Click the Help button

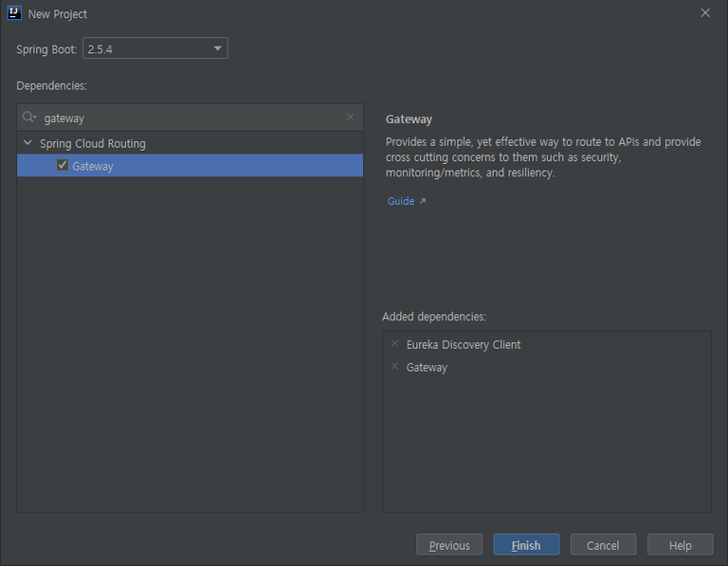tap(681, 544)
